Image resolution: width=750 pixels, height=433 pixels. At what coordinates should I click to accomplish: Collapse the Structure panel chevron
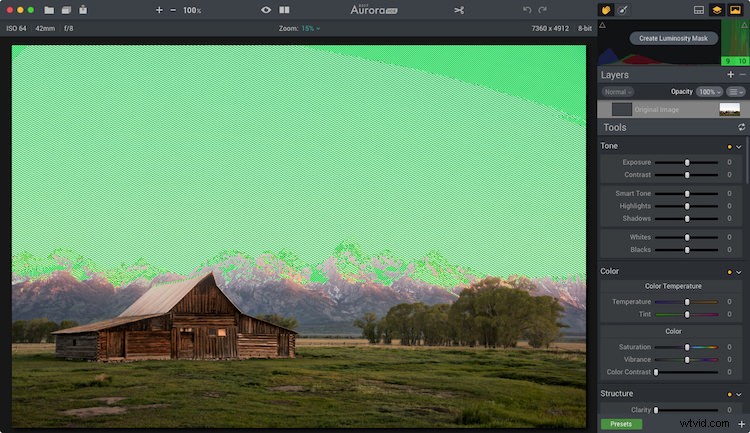739,395
